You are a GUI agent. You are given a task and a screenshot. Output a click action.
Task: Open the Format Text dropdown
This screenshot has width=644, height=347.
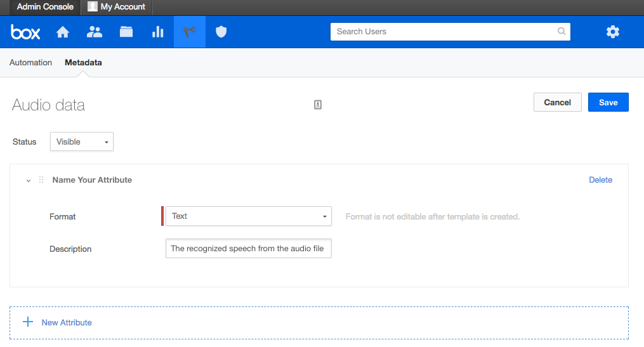pyautogui.click(x=249, y=216)
